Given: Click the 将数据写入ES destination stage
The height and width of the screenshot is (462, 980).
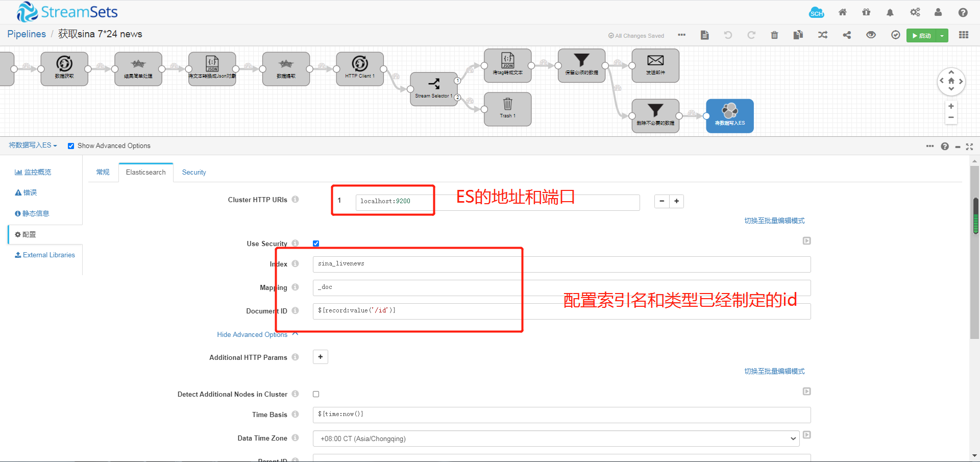Looking at the screenshot, I should pos(729,115).
